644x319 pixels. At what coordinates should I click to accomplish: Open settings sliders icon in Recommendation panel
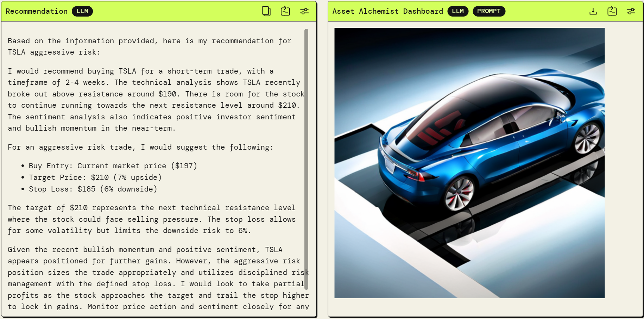pos(304,11)
